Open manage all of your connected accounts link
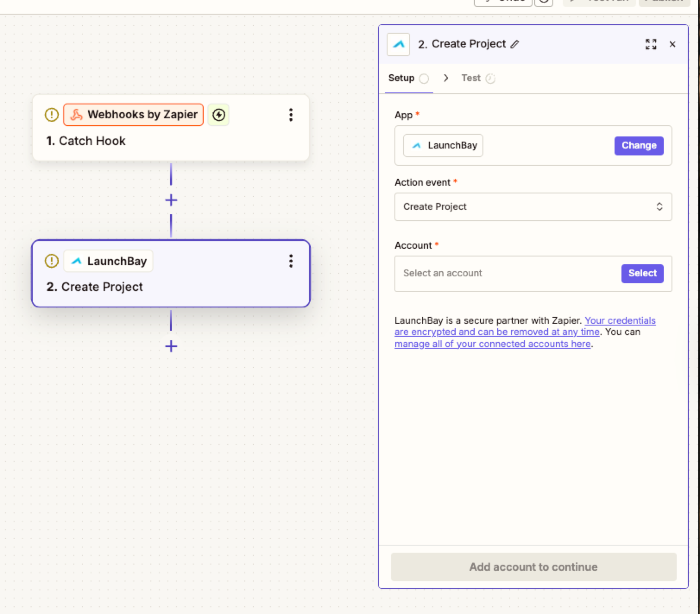This screenshot has height=614, width=700. pyautogui.click(x=492, y=344)
